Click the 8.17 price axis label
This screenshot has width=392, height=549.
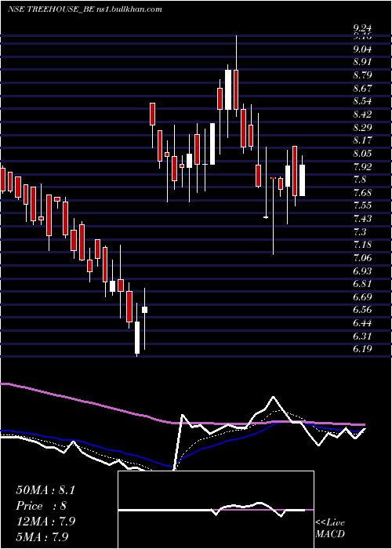pos(362,140)
